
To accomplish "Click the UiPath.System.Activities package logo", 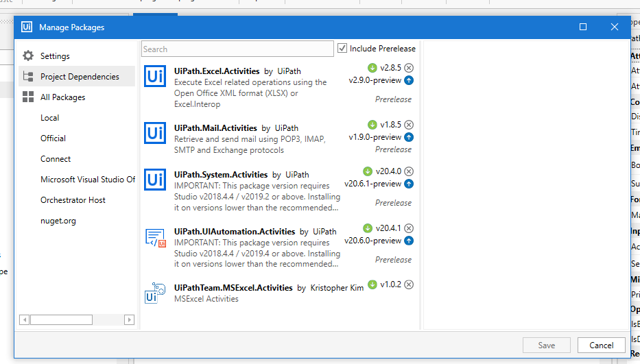I will 155,180.
